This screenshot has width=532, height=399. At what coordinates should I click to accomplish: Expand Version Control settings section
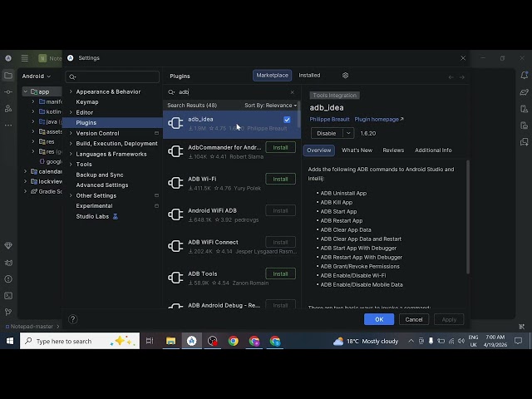pos(71,133)
